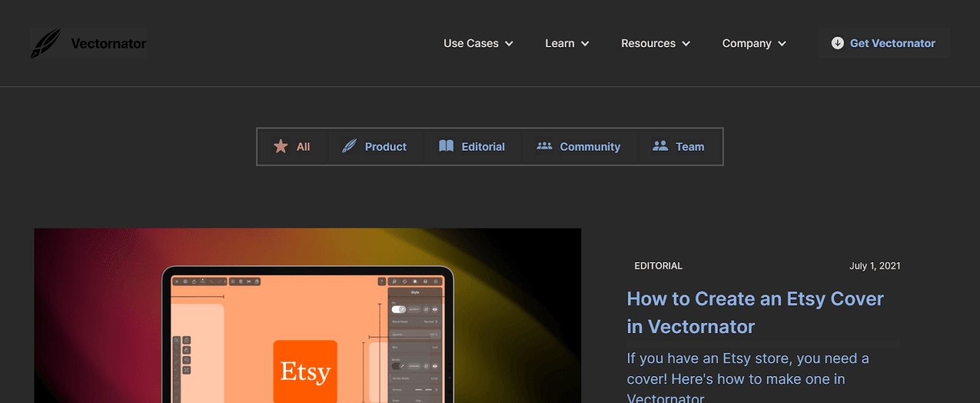Open 'How to Create an Etsy Cover' article title
The height and width of the screenshot is (403, 980).
[x=755, y=312]
